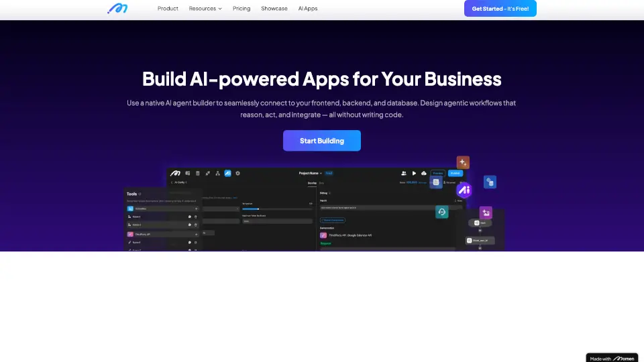
Task: Click the purple hexagon AI badge
Action: click(x=464, y=190)
